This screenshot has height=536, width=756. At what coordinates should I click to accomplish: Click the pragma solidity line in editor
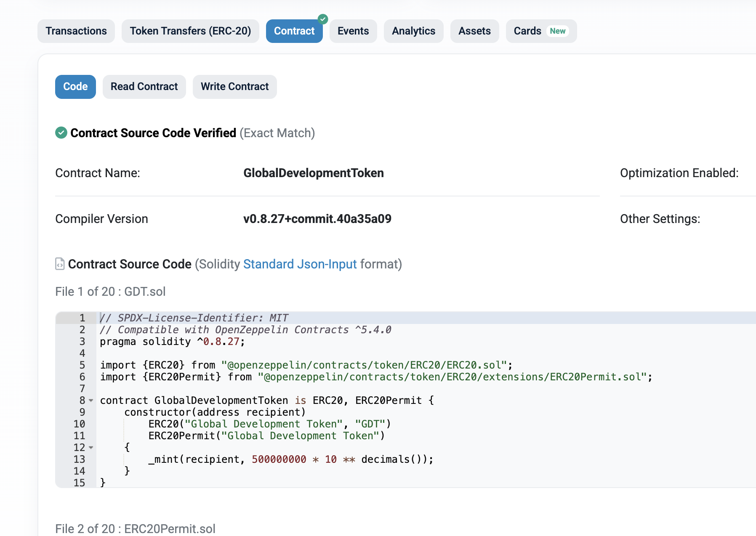172,342
